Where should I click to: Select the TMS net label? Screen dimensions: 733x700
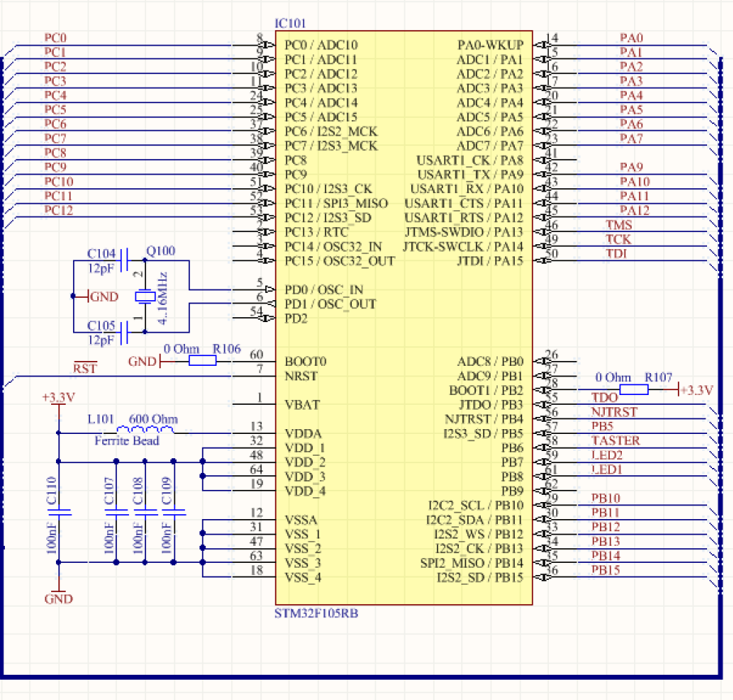(619, 225)
